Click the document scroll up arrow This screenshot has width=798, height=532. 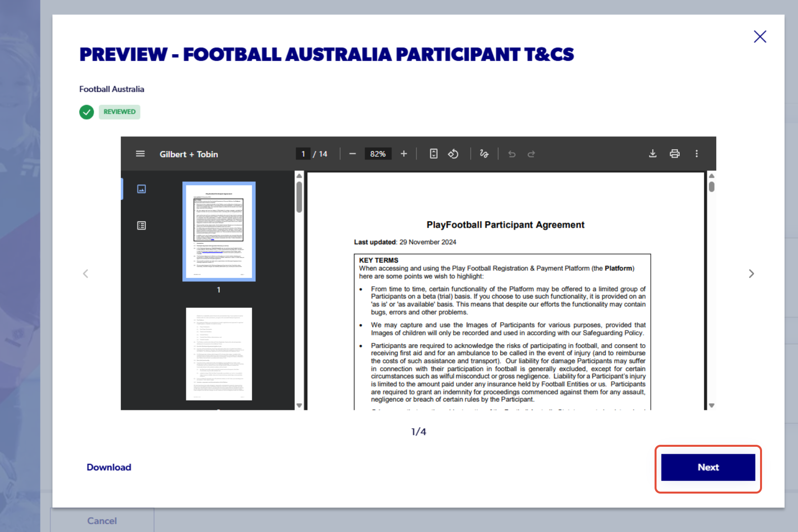[711, 175]
